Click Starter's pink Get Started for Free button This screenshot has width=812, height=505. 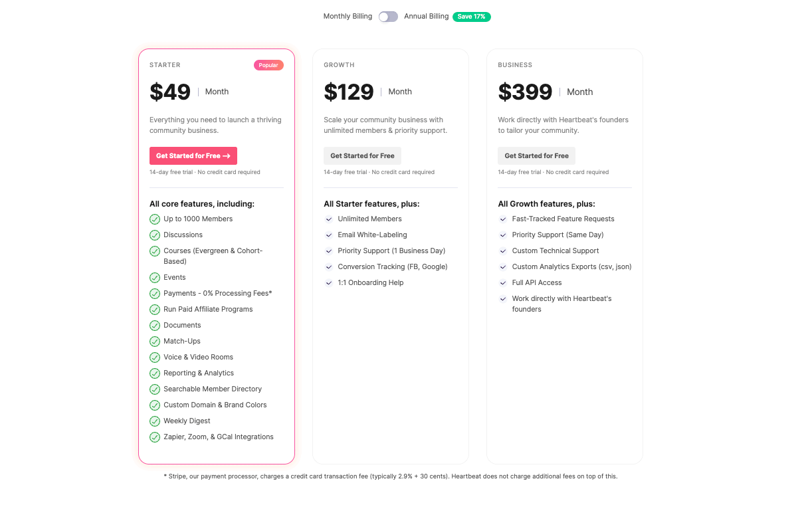193,156
